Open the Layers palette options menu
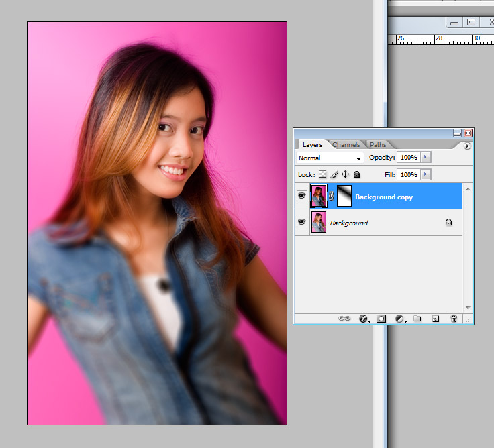 tap(467, 146)
